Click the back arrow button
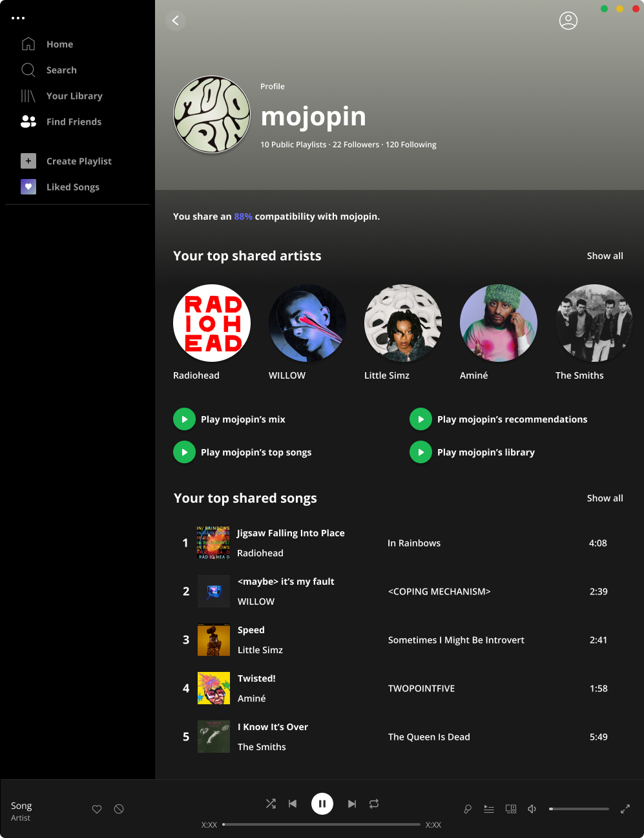Viewport: 644px width, 838px height. click(176, 21)
